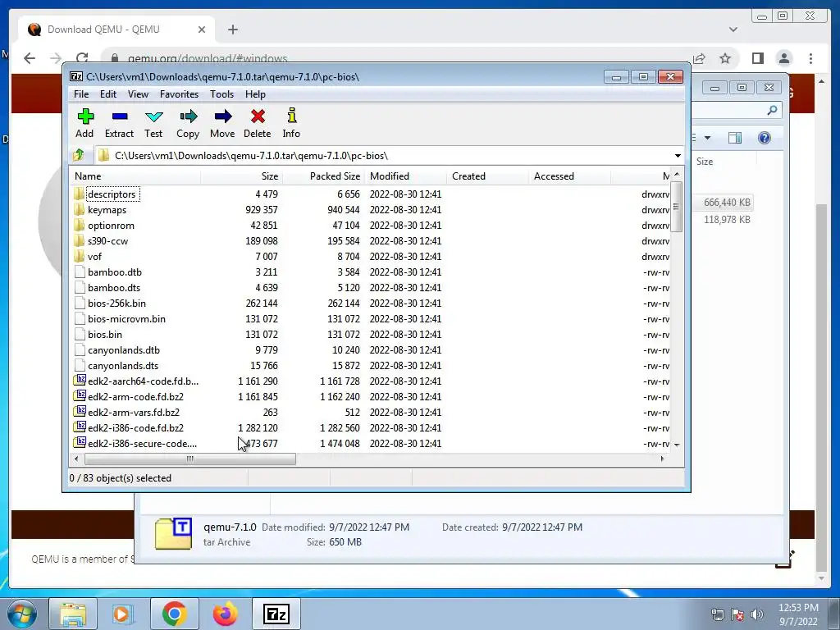This screenshot has width=840, height=630.
Task: Toggle the Explorer preview pane icon
Action: coord(735,138)
